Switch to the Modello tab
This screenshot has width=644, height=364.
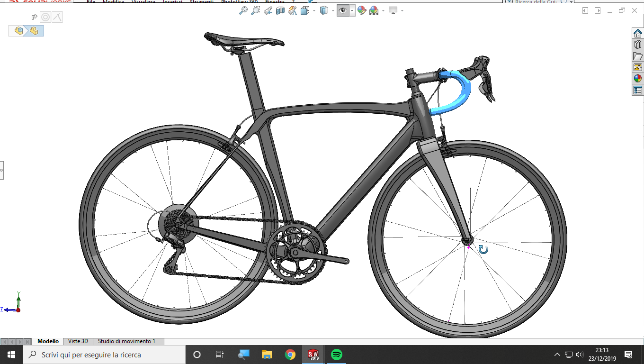48,341
